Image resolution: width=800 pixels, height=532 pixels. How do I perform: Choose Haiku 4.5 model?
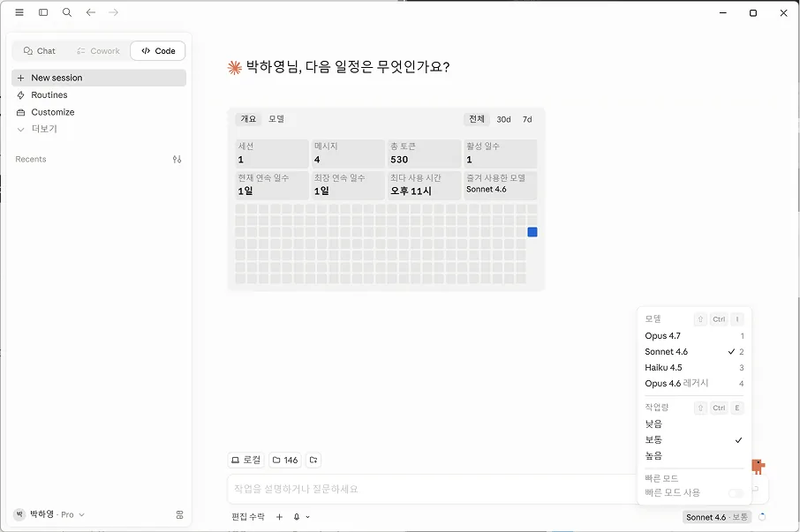tap(694, 367)
